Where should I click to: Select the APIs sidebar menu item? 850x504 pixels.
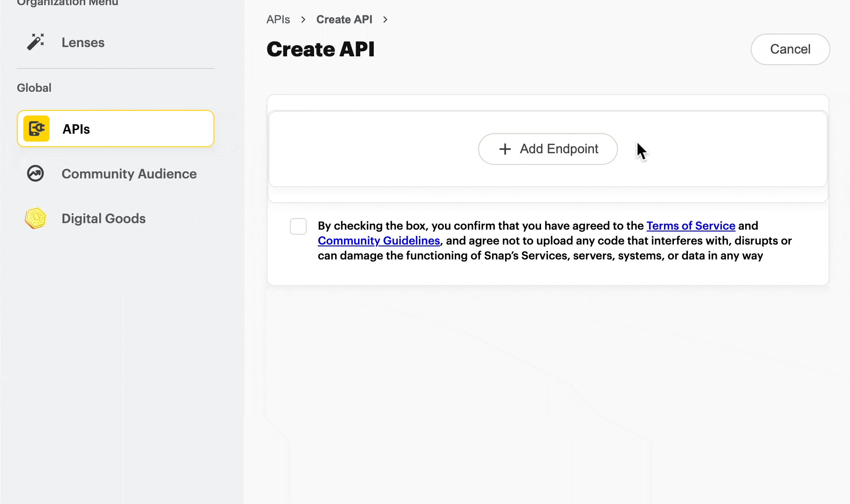[x=116, y=129]
